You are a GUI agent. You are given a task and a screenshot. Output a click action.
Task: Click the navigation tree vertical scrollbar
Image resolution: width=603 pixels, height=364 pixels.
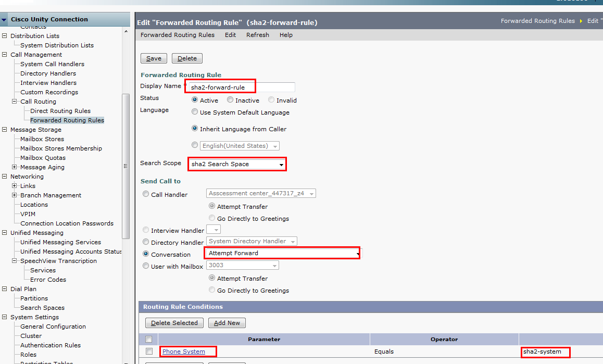(125, 166)
